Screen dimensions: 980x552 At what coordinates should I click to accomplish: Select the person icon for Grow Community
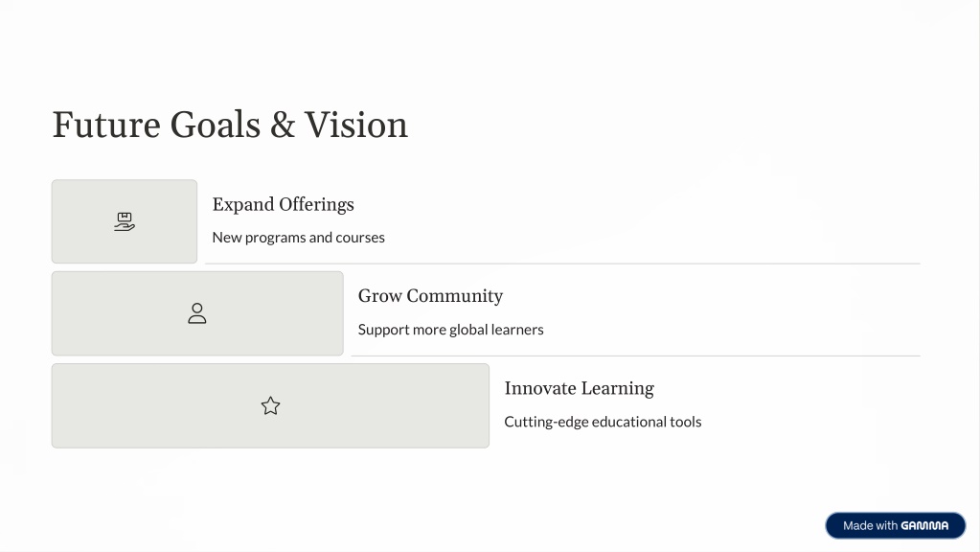[x=197, y=313]
